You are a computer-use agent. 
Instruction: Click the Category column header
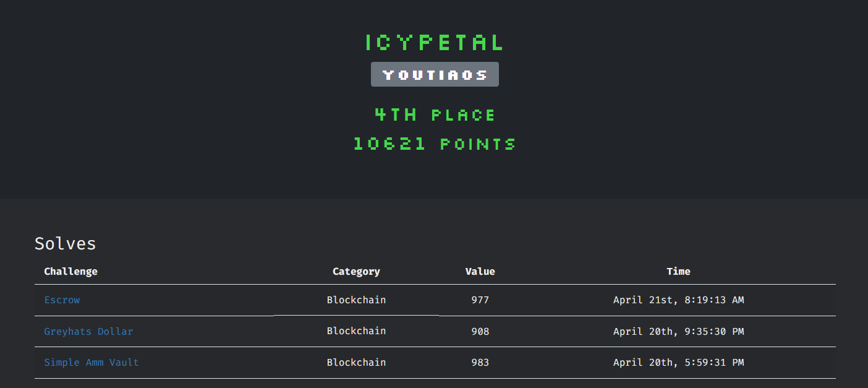coord(356,272)
